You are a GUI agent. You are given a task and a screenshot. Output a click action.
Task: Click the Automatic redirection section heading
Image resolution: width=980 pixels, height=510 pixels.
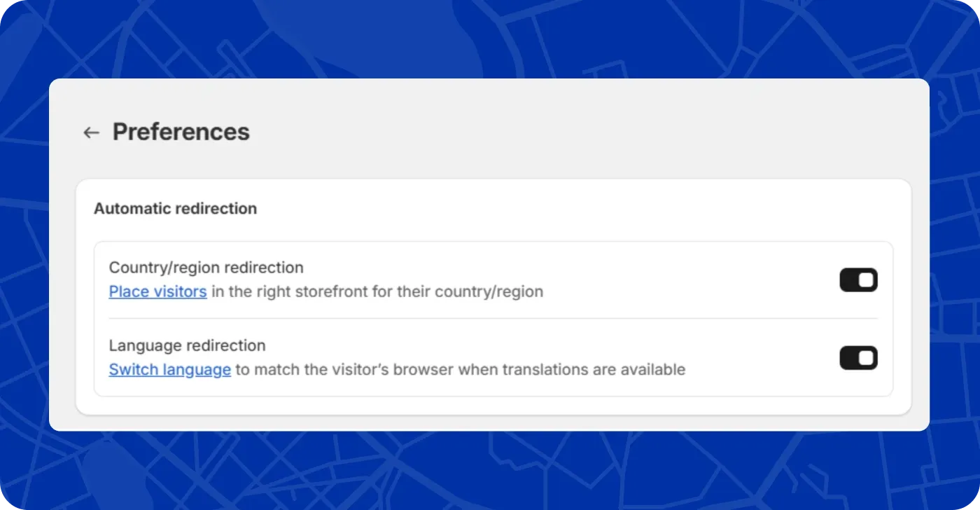tap(175, 208)
